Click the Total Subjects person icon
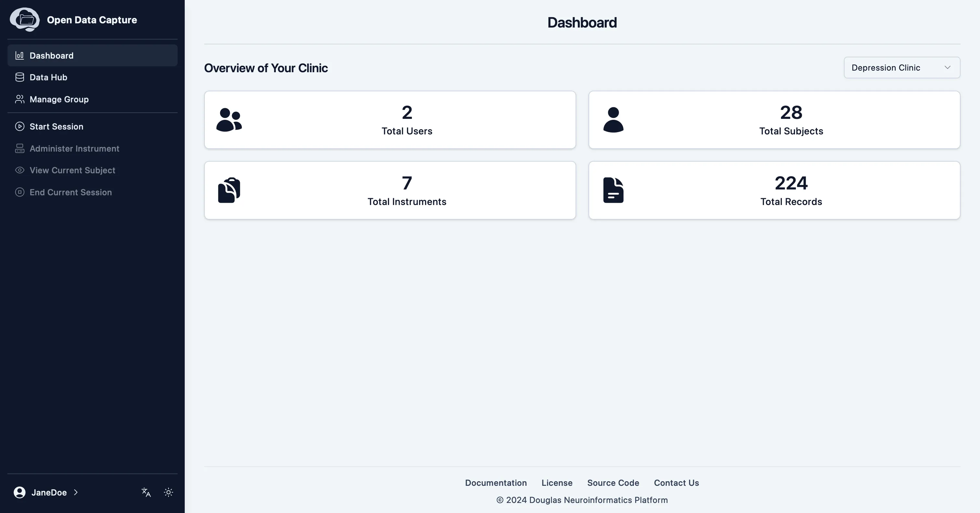 pos(613,120)
